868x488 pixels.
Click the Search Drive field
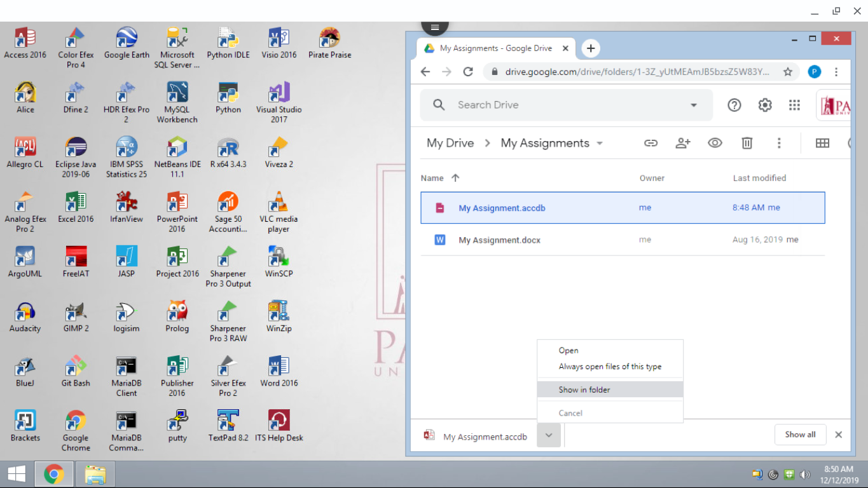pyautogui.click(x=566, y=105)
